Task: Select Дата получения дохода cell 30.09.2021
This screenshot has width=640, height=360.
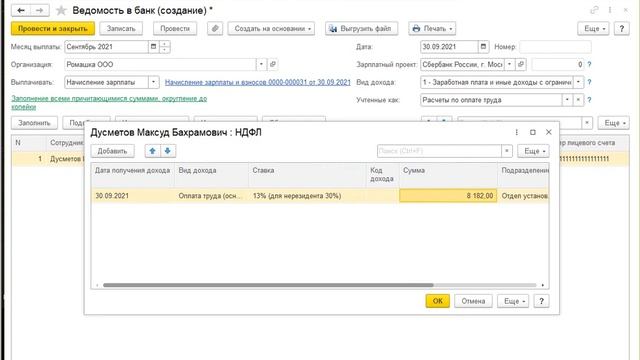Action: point(133,196)
